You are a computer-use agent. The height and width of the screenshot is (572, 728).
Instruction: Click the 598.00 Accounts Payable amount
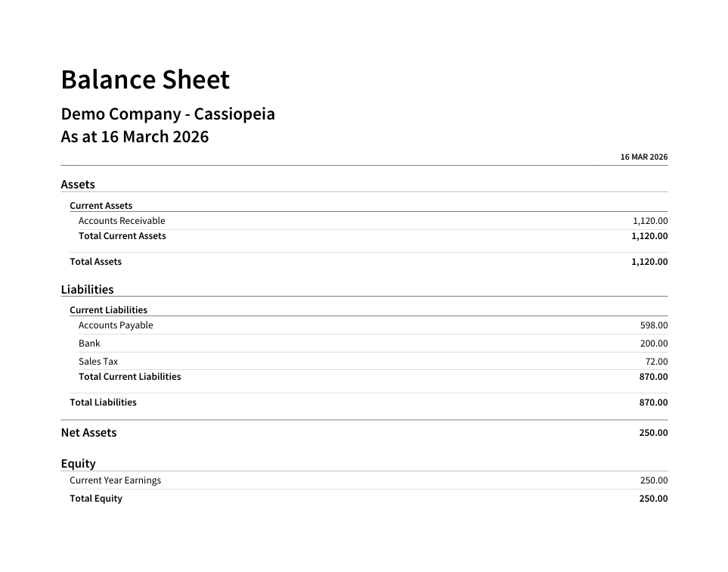point(654,326)
